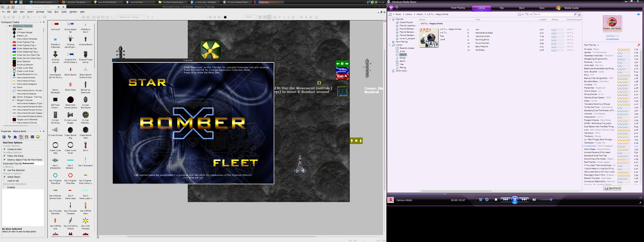Image resolution: width=644 pixels, height=242 pixels.
Task: Collapse the Library tree in Media Player
Action: (x=389, y=45)
